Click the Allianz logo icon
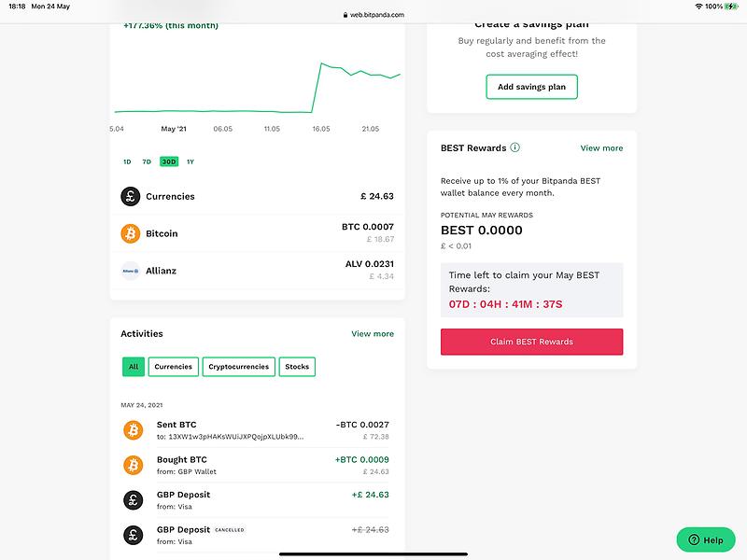The height and width of the screenshot is (560, 747). point(130,271)
